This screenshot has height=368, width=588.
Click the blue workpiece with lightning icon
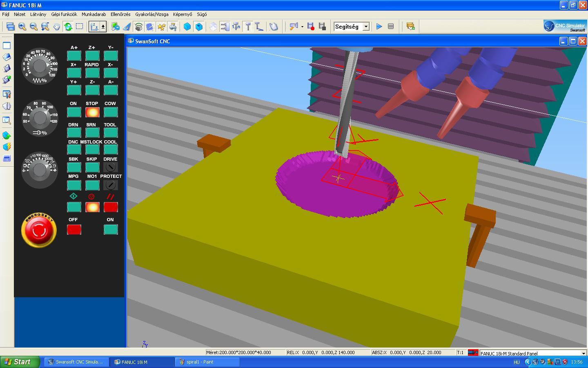click(7, 147)
